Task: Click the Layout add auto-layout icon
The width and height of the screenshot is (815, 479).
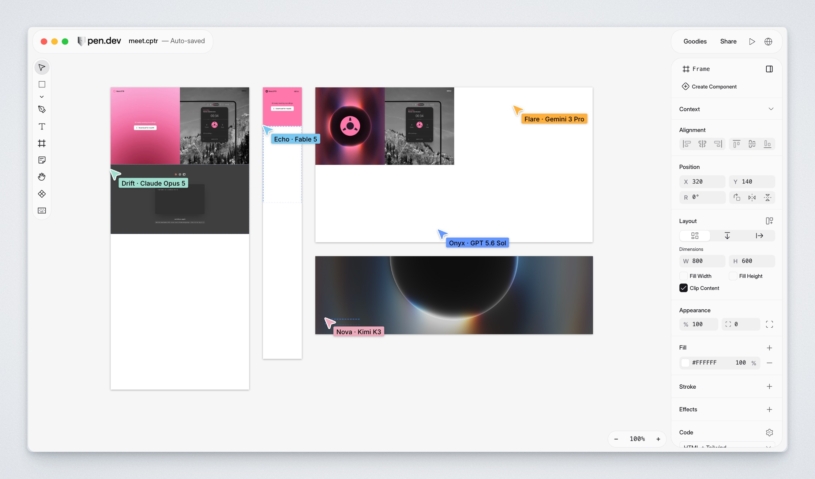Action: pos(769,221)
